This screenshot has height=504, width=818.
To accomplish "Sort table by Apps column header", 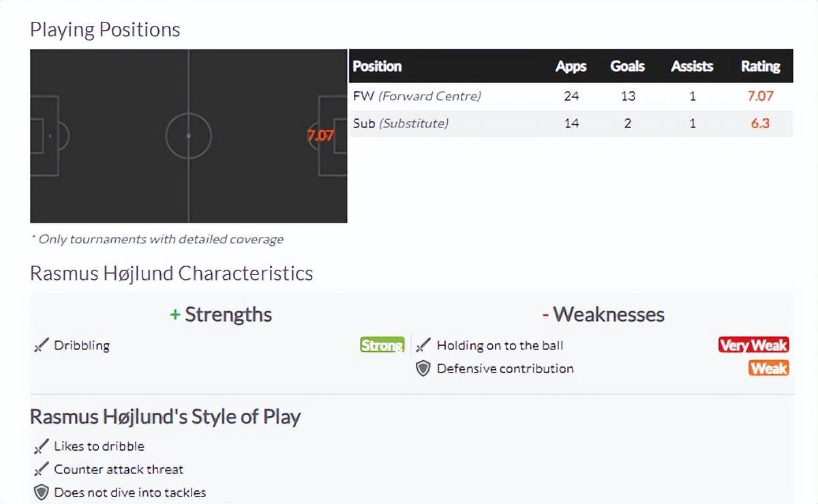I will 571,66.
